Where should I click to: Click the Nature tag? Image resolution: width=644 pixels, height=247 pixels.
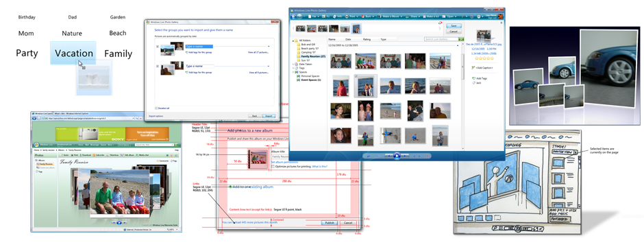point(72,34)
